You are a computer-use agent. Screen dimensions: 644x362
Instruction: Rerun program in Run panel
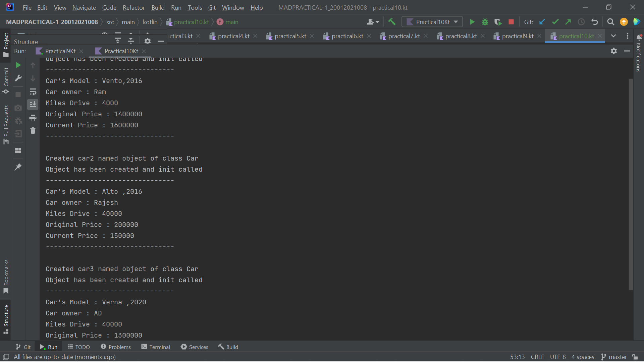[18, 65]
